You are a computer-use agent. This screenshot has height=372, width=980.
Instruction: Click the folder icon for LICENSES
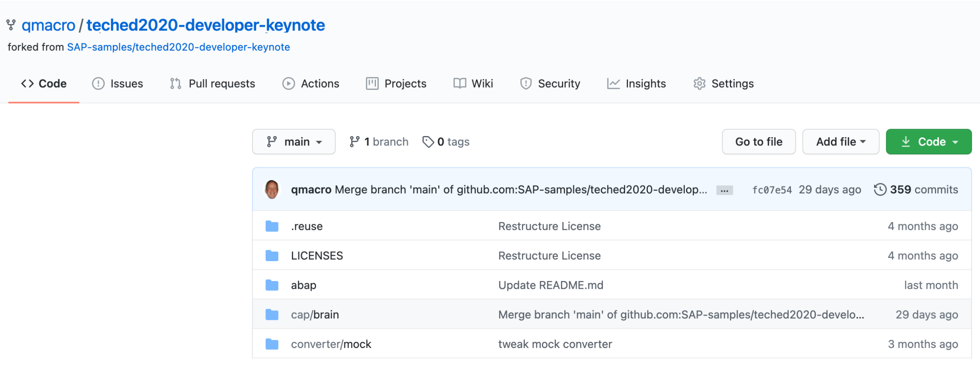(x=272, y=256)
